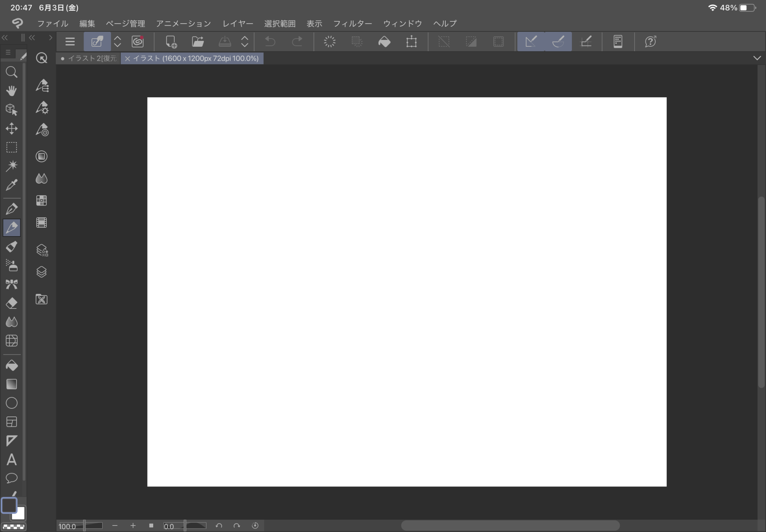Toggle Snap to Ruler in command bar
766x532 pixels.
531,41
